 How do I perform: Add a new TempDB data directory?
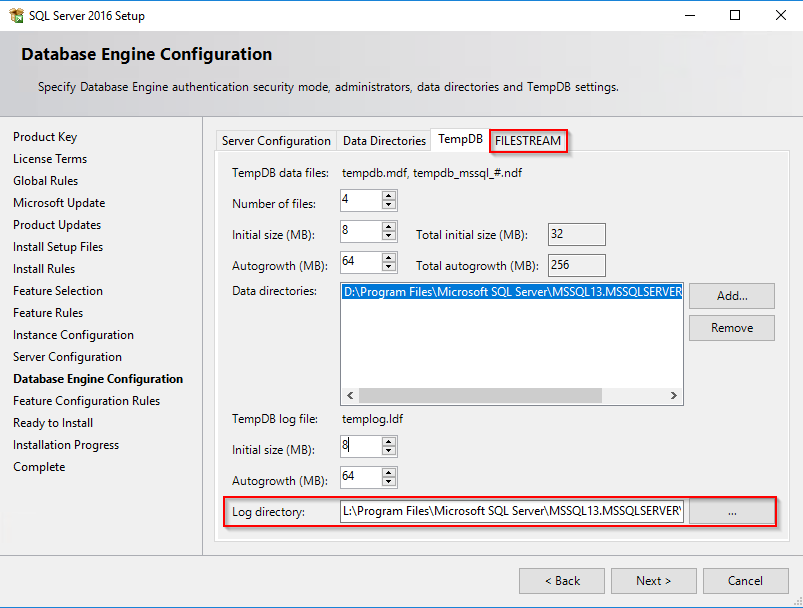coord(732,296)
